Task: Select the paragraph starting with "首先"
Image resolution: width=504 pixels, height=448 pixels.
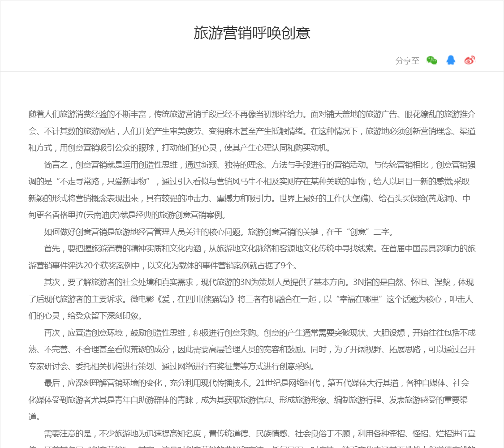Action: click(252, 257)
